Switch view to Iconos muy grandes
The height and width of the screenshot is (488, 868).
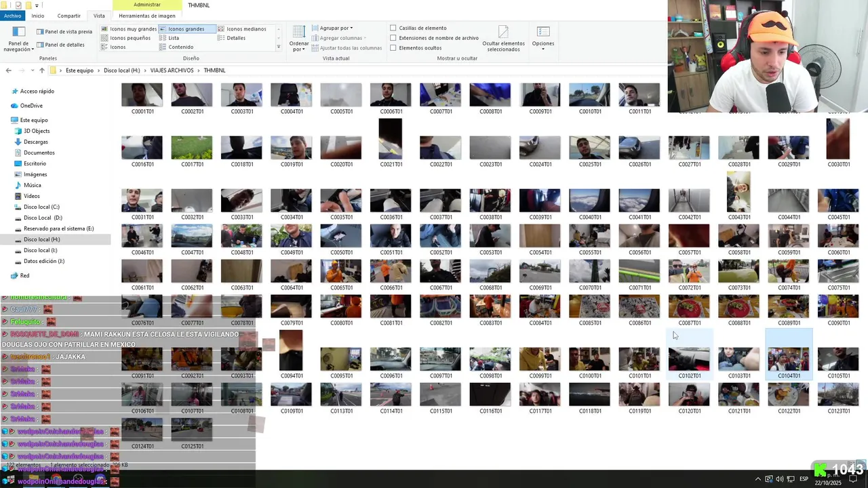coord(129,29)
